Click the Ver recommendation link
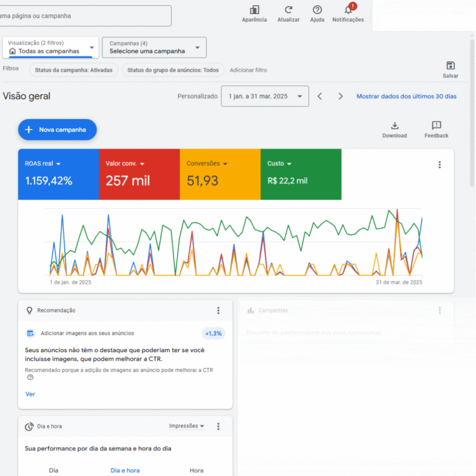This screenshot has height=476, width=476. point(30,394)
